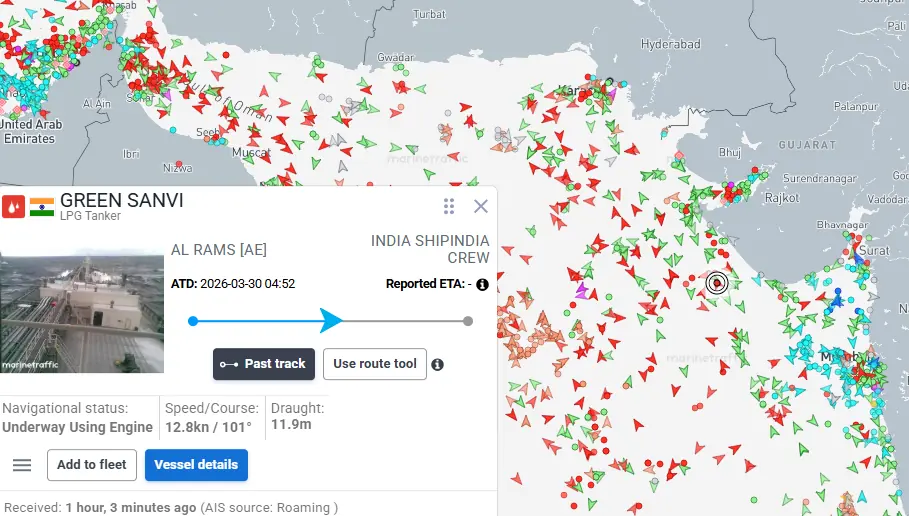Viewport: 909px width, 516px height.
Task: Click the India flag icon
Action: coord(42,207)
